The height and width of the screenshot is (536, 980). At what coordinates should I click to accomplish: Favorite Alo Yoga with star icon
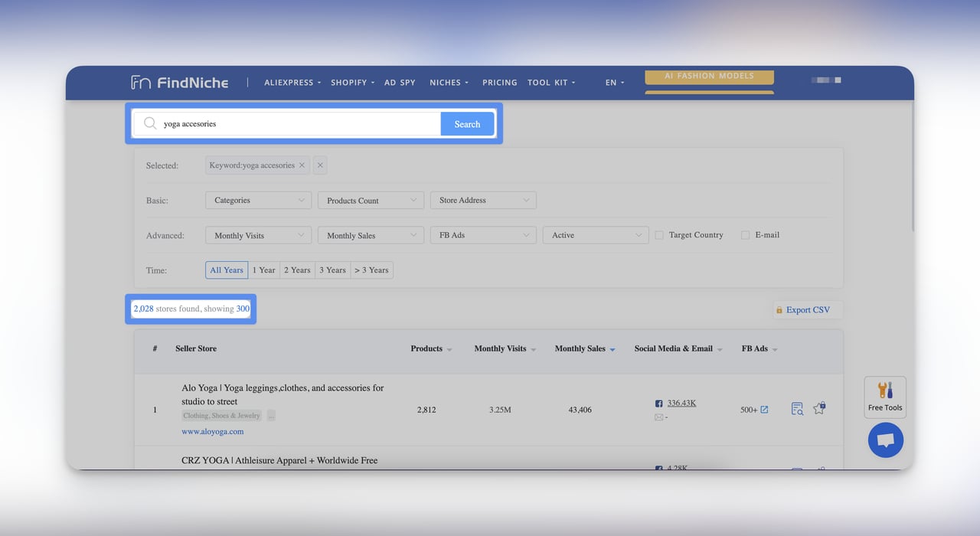point(819,408)
